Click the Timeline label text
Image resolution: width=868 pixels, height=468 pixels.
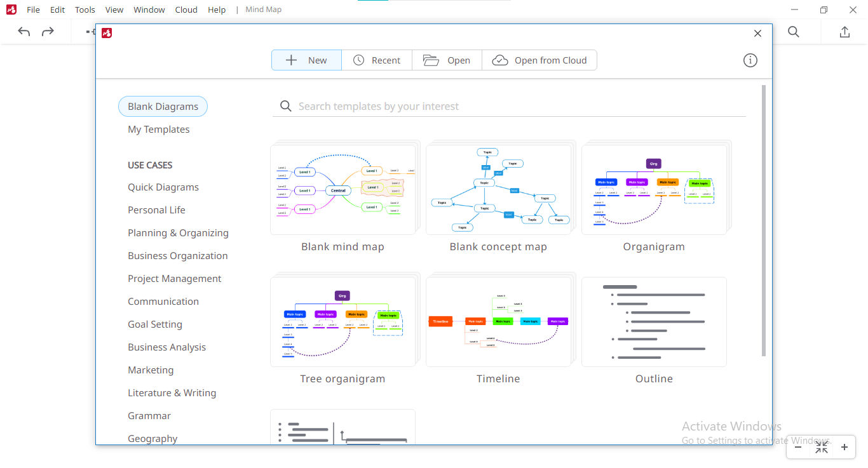click(498, 379)
